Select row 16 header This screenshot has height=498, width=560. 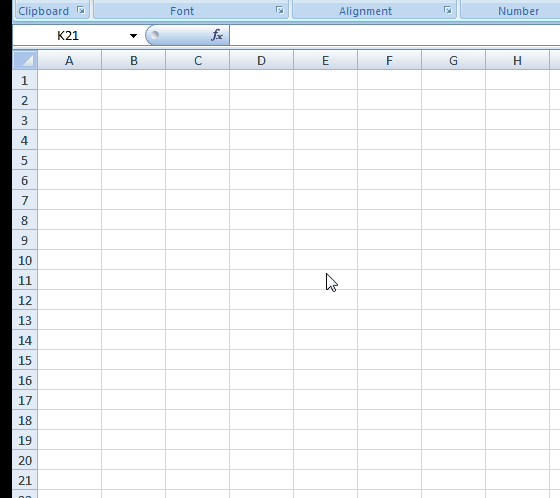tap(25, 380)
